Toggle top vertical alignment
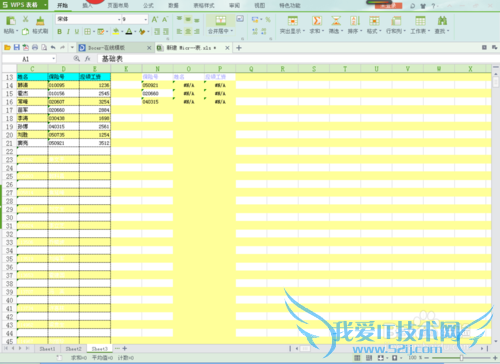 [179, 19]
